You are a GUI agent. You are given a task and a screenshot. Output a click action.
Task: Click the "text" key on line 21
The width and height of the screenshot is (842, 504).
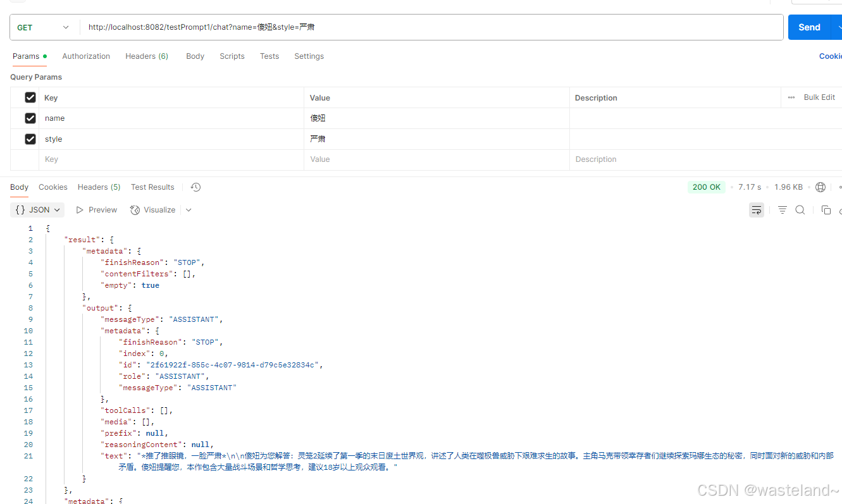point(115,456)
